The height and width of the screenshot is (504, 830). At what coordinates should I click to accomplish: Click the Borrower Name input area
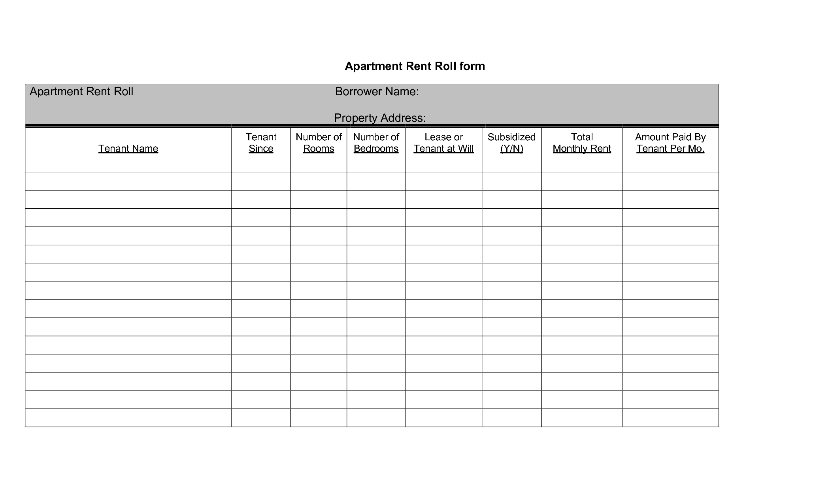(x=534, y=92)
